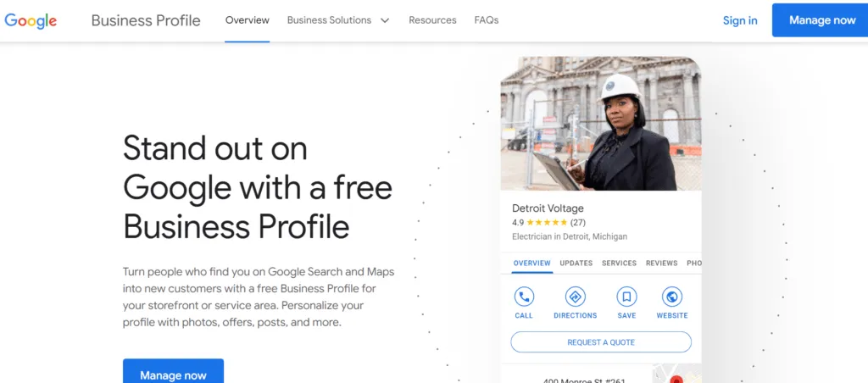Click the Call phone icon

pos(524,297)
